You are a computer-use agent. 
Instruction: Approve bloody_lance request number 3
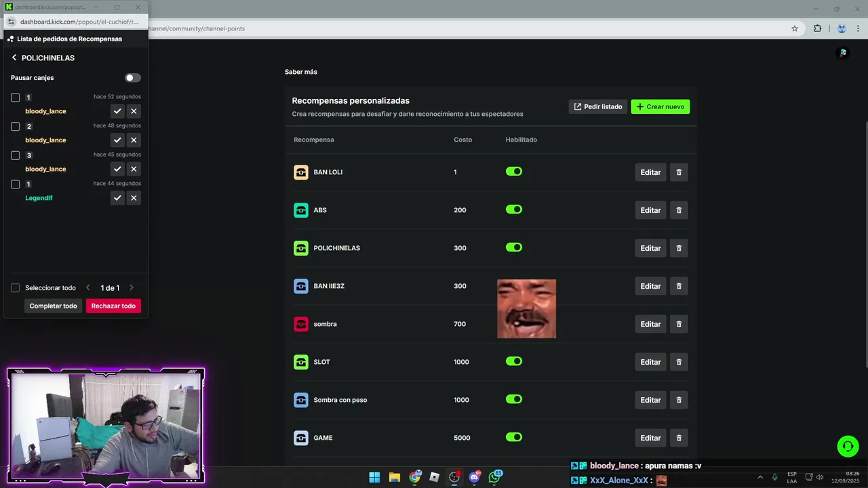pos(117,169)
